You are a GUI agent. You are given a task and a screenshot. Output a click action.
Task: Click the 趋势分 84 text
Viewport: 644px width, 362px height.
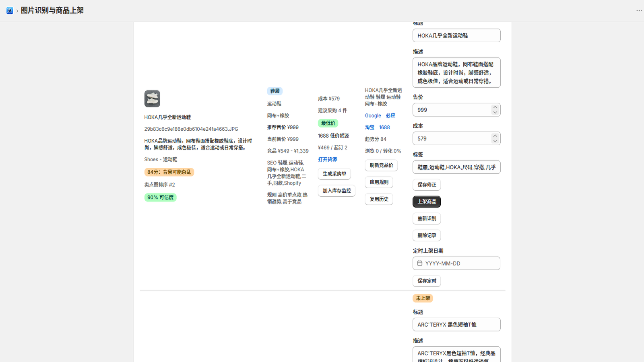point(376,139)
